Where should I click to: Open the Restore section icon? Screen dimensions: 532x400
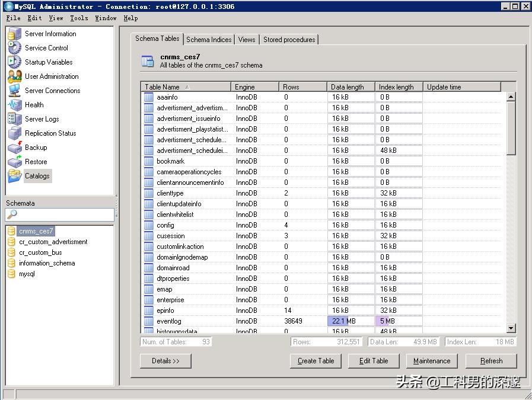(x=15, y=162)
